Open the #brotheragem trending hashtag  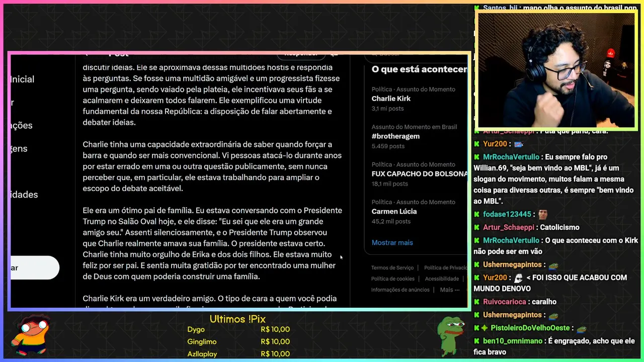[395, 136]
